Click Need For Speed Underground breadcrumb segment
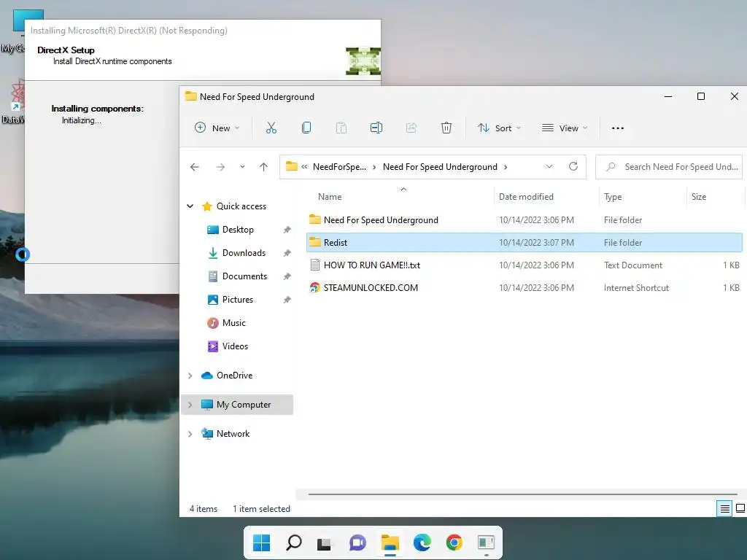The height and width of the screenshot is (560, 747). 440,167
